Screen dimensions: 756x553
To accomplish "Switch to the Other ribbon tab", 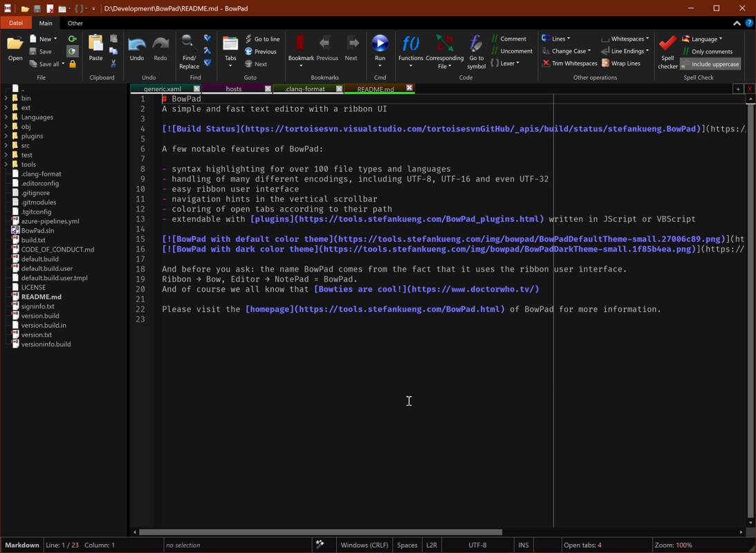I will click(x=75, y=24).
